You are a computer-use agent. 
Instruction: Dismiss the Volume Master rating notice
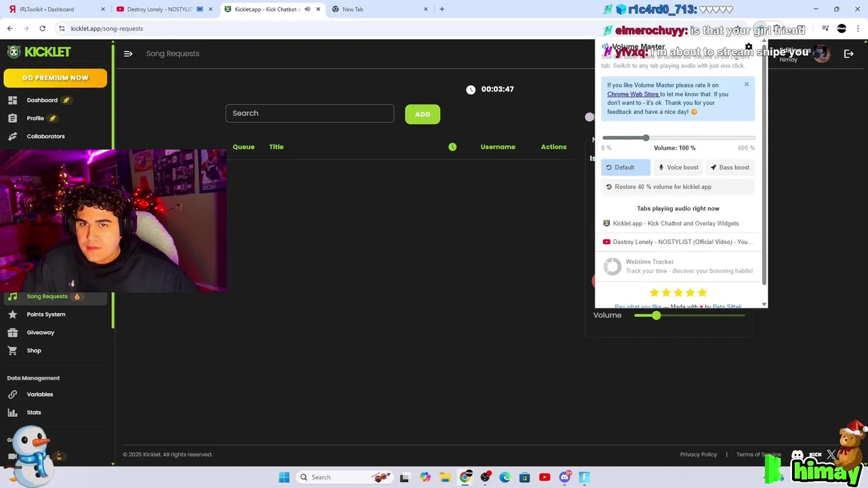point(747,84)
